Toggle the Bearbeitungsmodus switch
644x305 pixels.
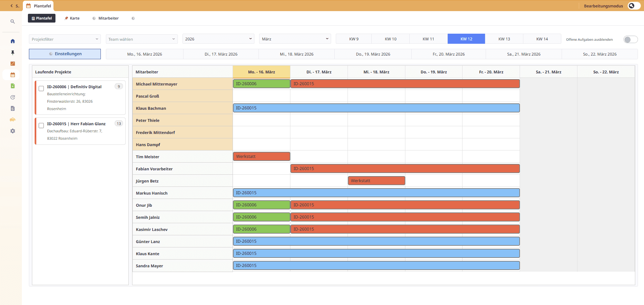(634, 6)
